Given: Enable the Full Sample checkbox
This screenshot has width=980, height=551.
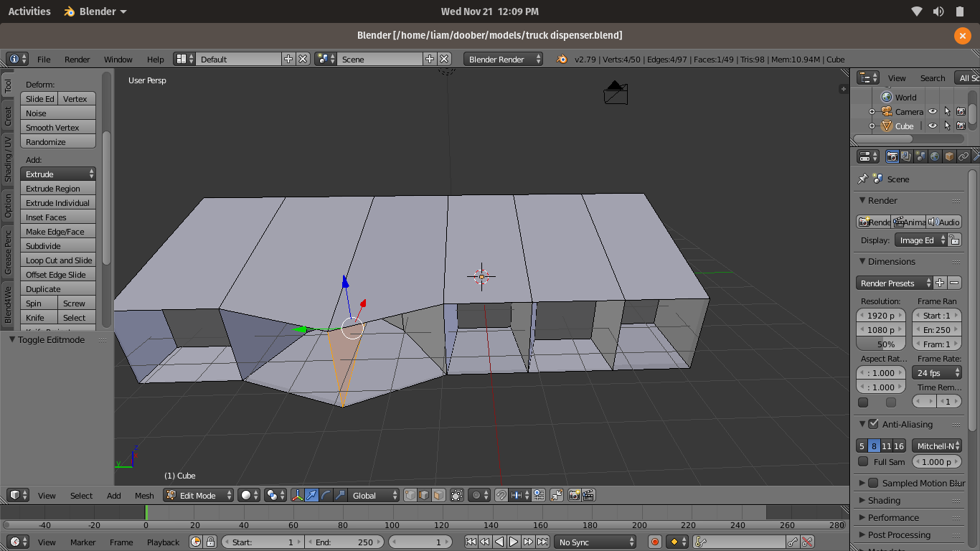Looking at the screenshot, I should pos(863,462).
